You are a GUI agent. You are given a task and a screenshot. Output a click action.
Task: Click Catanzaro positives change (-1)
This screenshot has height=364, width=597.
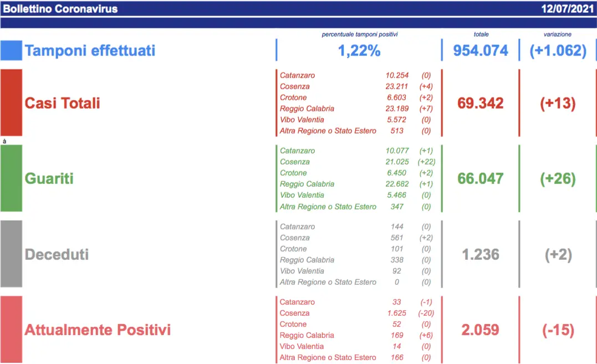426,302
